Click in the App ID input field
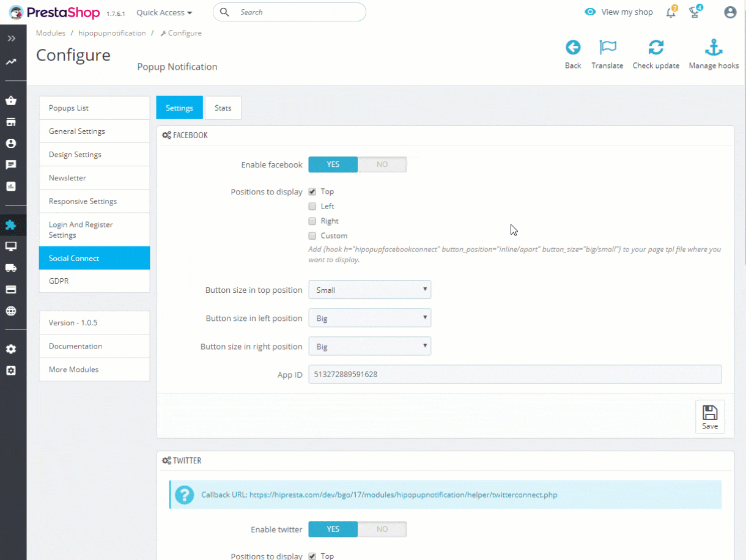 pyautogui.click(x=515, y=374)
